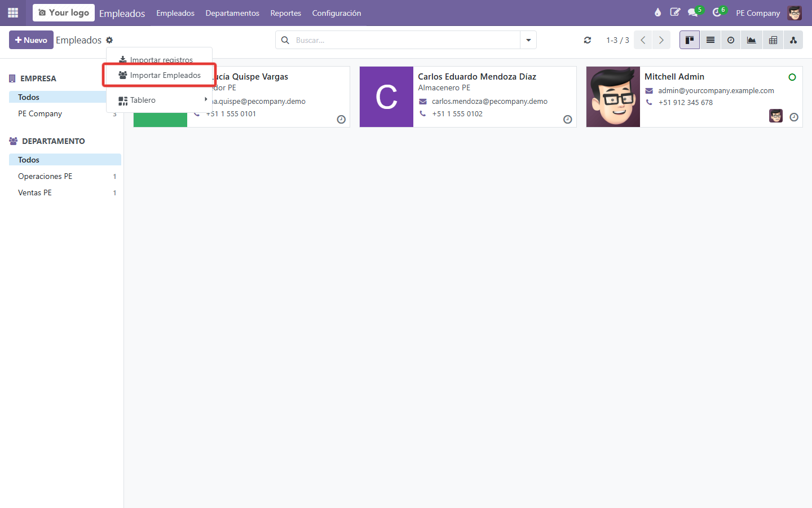The image size is (812, 508).
Task: Open the Configuración menu
Action: point(337,13)
